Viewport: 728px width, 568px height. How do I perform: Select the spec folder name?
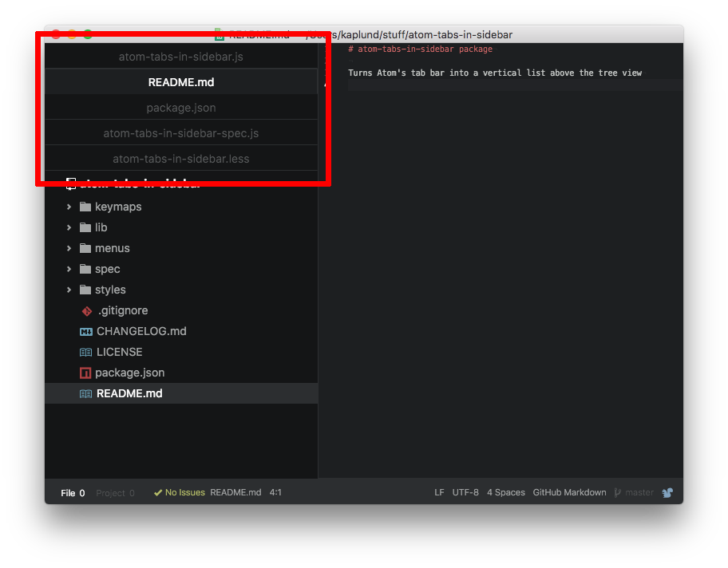pos(108,269)
